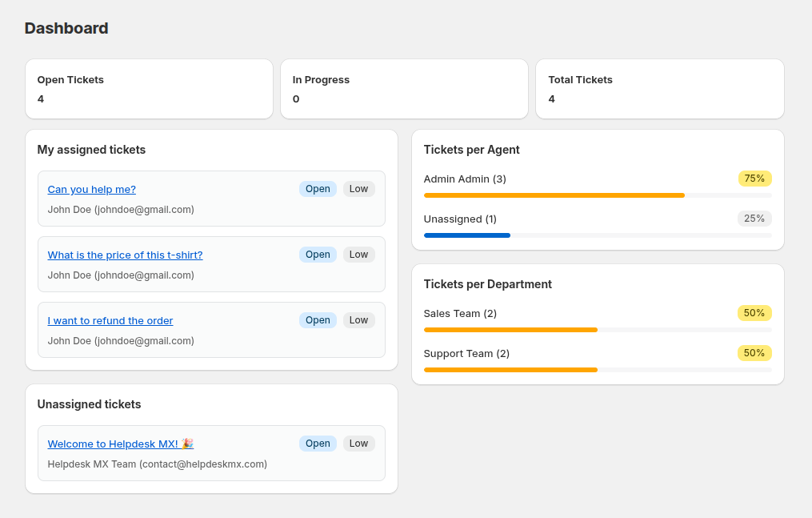Open the "Can you help me?" ticket
812x518 pixels.
91,190
